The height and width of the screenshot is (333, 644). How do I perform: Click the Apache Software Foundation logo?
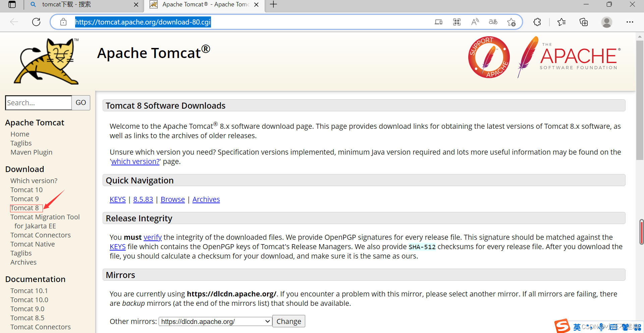(x=569, y=57)
